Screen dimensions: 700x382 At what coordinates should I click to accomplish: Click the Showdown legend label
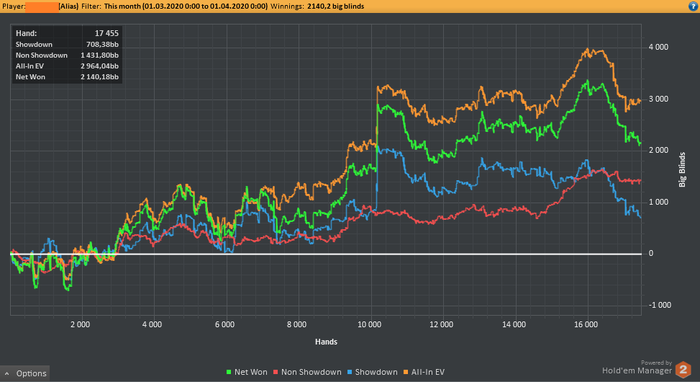376,372
